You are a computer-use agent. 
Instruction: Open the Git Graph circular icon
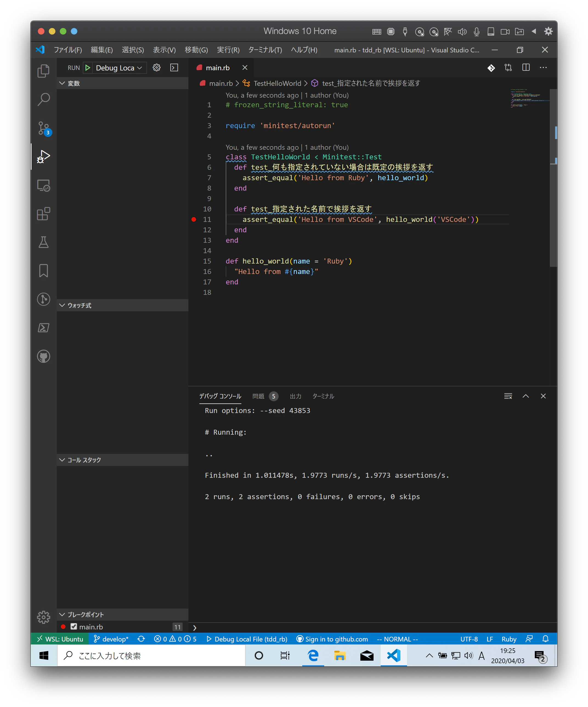43,299
